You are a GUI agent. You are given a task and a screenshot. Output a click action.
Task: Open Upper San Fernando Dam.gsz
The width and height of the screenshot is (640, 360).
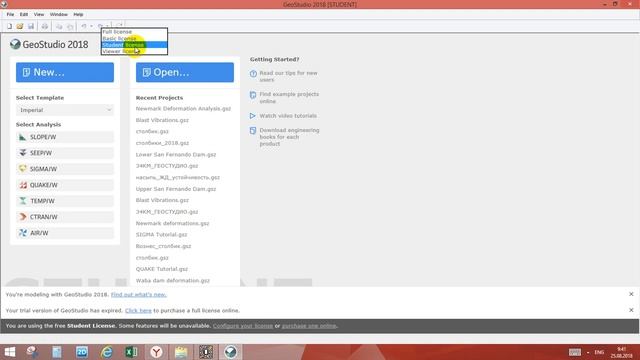click(x=176, y=189)
